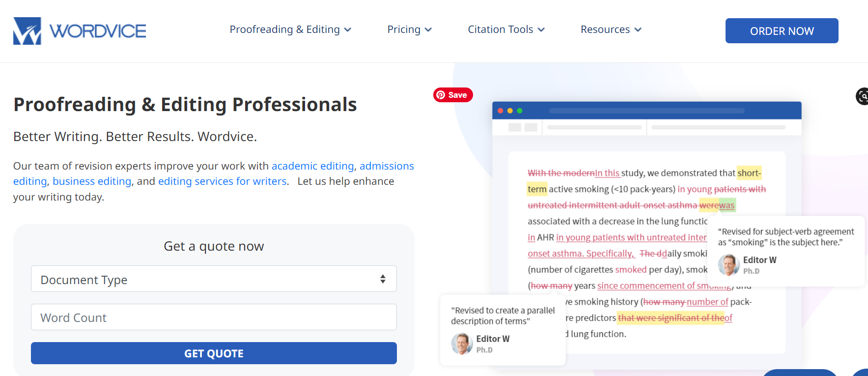Click the 'Get a quote now' text
Image resolution: width=868 pixels, height=376 pixels.
tap(214, 246)
